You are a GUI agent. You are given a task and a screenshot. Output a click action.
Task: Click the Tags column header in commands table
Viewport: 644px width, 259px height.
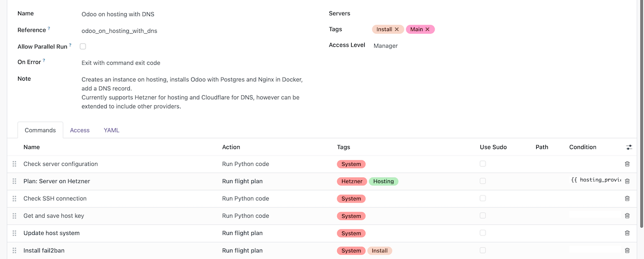point(344,147)
